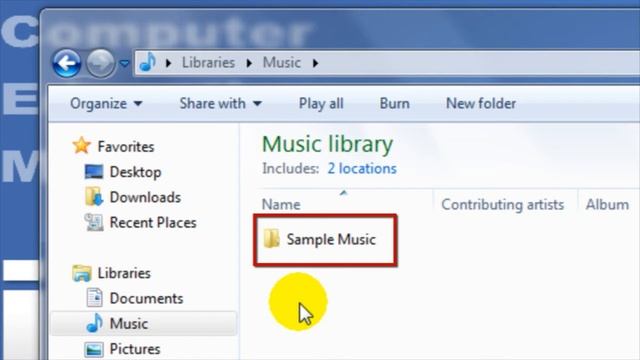Click the Documents library icon

[x=94, y=298]
